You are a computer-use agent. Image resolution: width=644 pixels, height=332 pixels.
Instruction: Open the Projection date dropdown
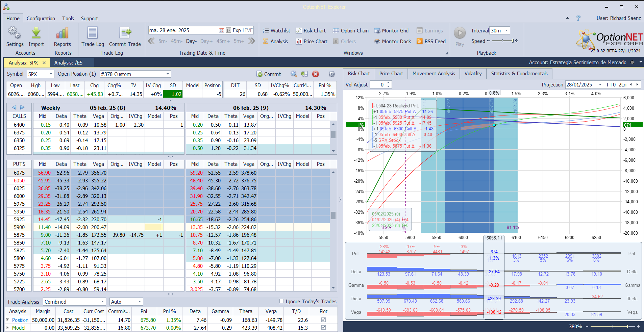600,85
